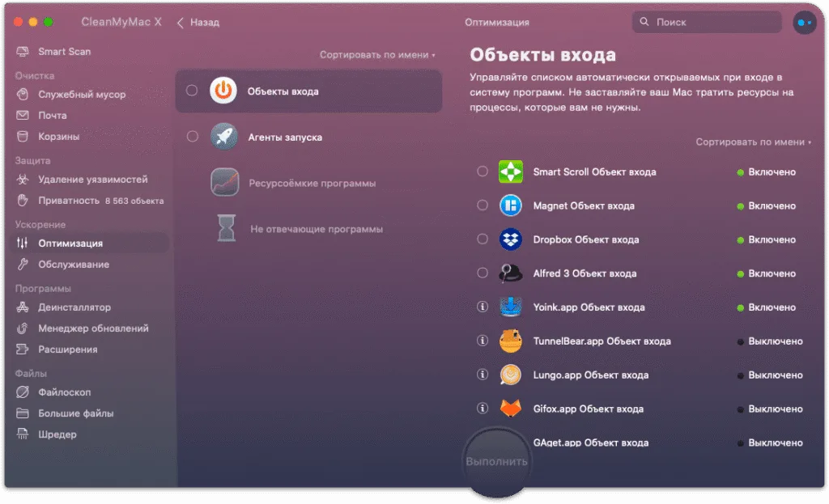Click the GAget.app Объект входа label
The width and height of the screenshot is (829, 504).
[x=590, y=443]
